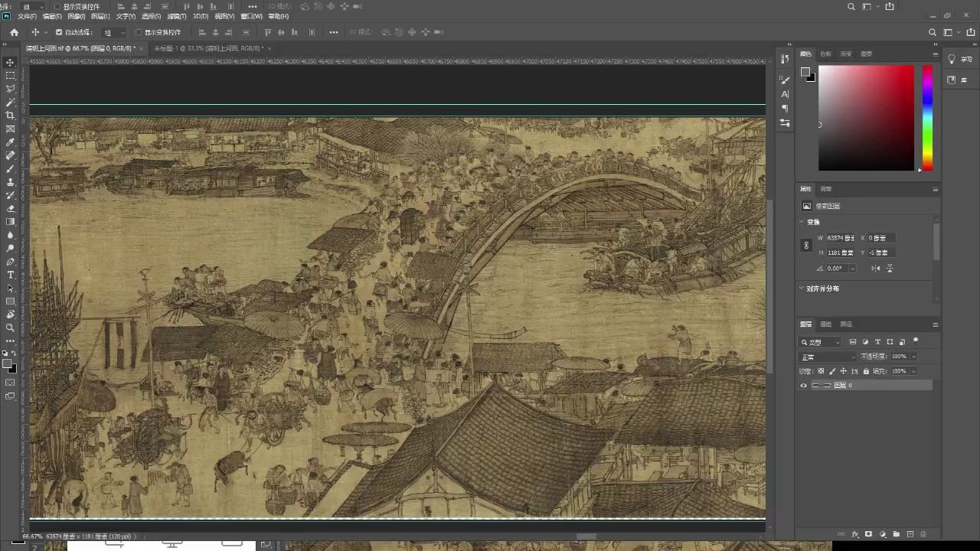The height and width of the screenshot is (551, 980).
Task: Select the Gradient tool
Action: [10, 222]
